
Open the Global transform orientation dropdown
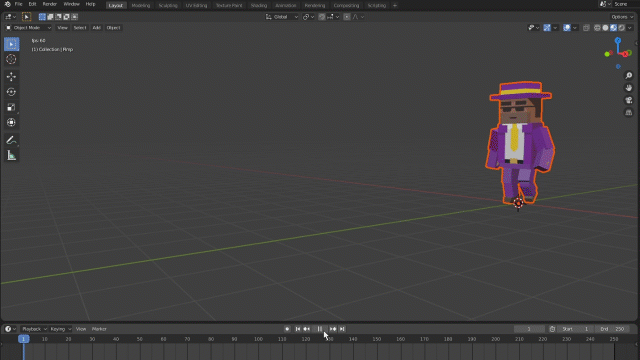[282, 17]
